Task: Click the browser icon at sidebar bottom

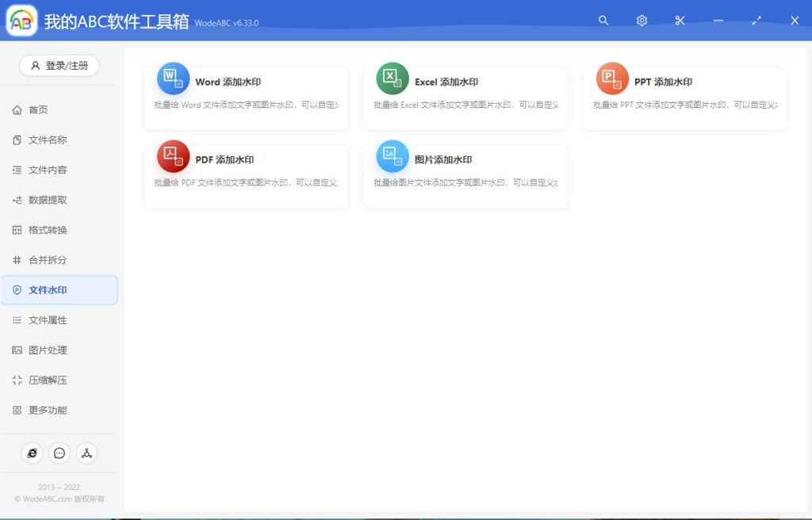Action: tap(32, 453)
